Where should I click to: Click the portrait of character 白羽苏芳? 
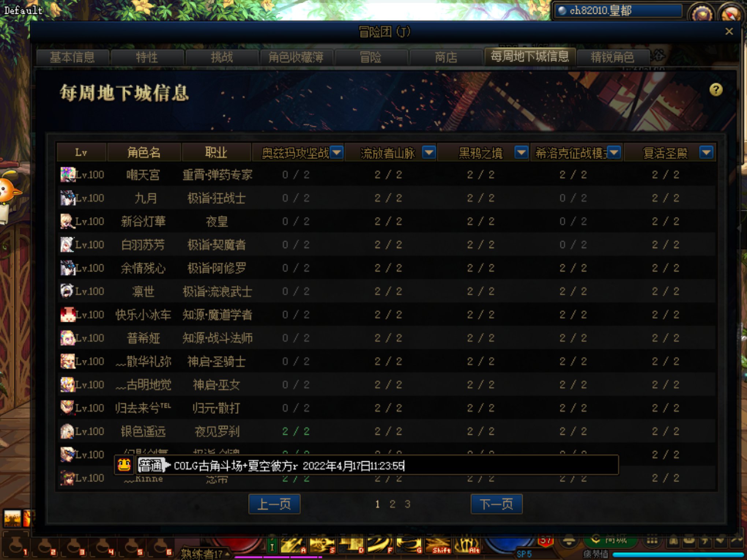coord(67,244)
